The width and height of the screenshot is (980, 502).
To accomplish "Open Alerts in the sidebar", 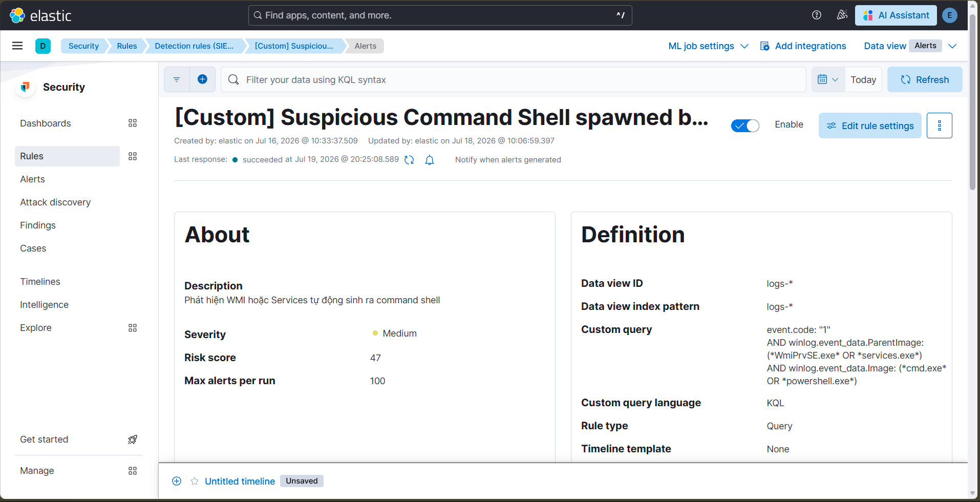I will 32,179.
